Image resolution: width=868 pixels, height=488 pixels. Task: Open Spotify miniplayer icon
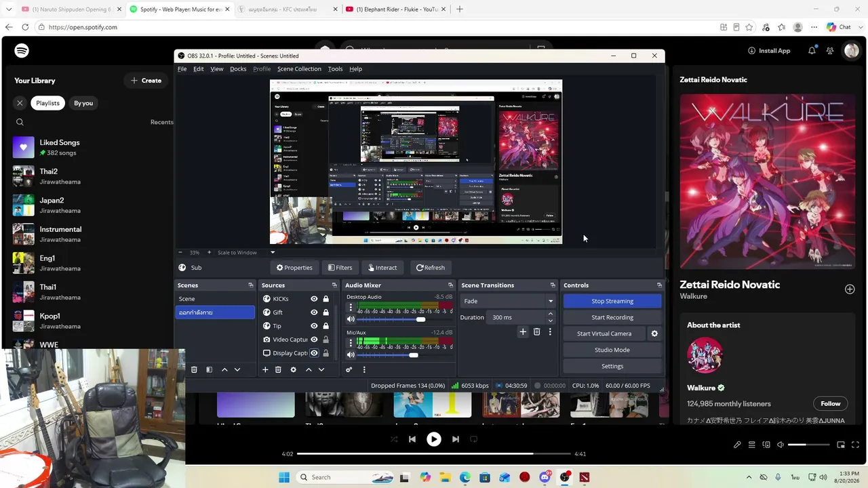841,445
